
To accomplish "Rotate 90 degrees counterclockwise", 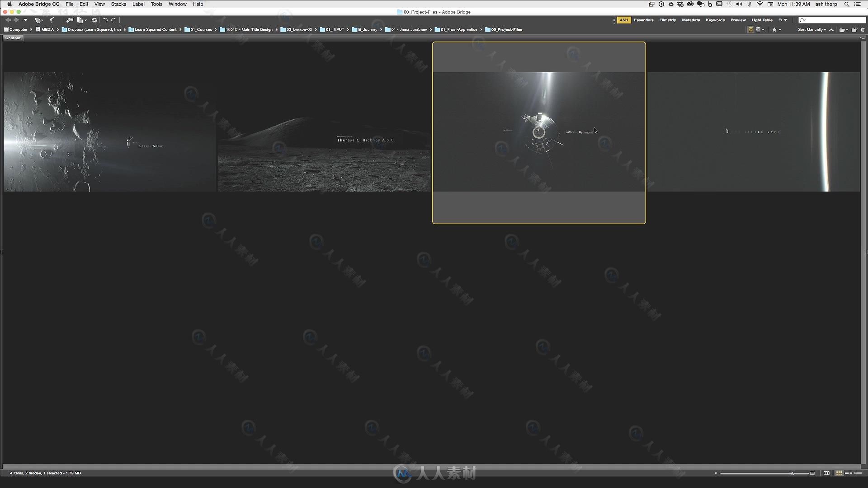I will pyautogui.click(x=105, y=20).
